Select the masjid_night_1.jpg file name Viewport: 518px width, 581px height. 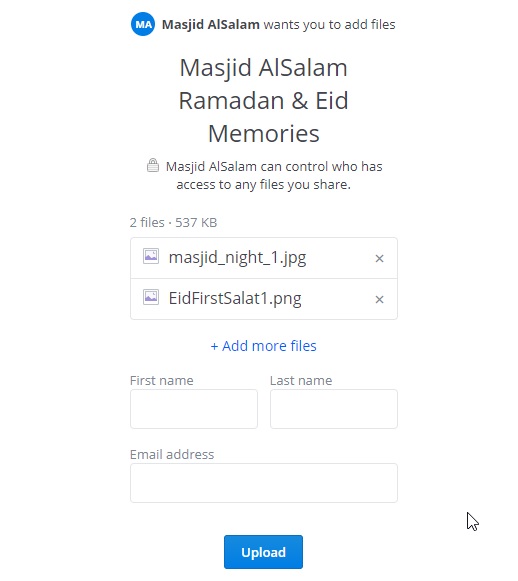(238, 258)
